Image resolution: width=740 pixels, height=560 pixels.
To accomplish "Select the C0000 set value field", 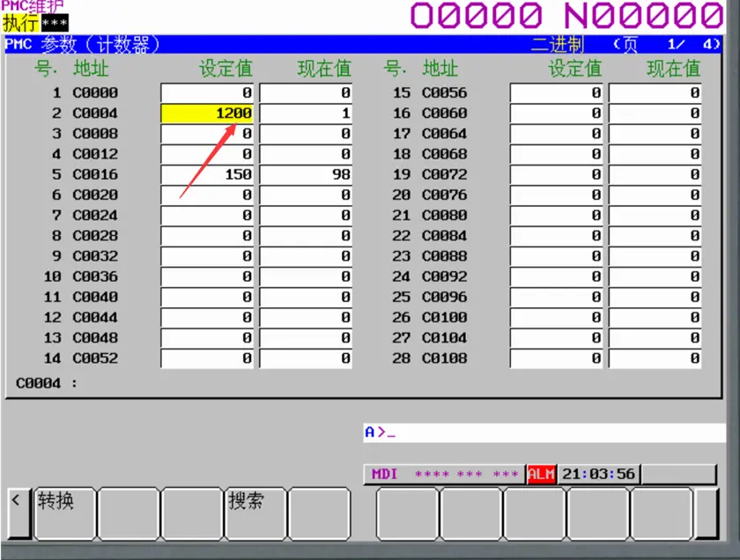I will click(207, 93).
